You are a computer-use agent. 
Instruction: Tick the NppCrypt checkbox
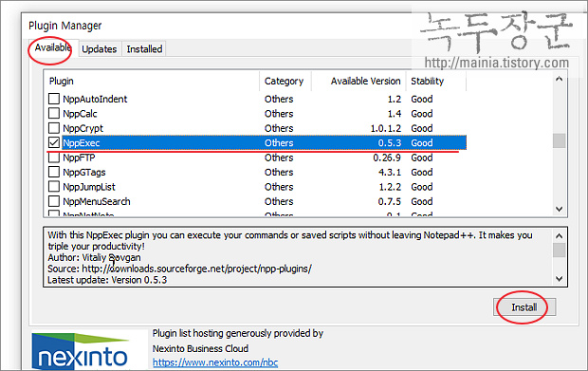(54, 128)
